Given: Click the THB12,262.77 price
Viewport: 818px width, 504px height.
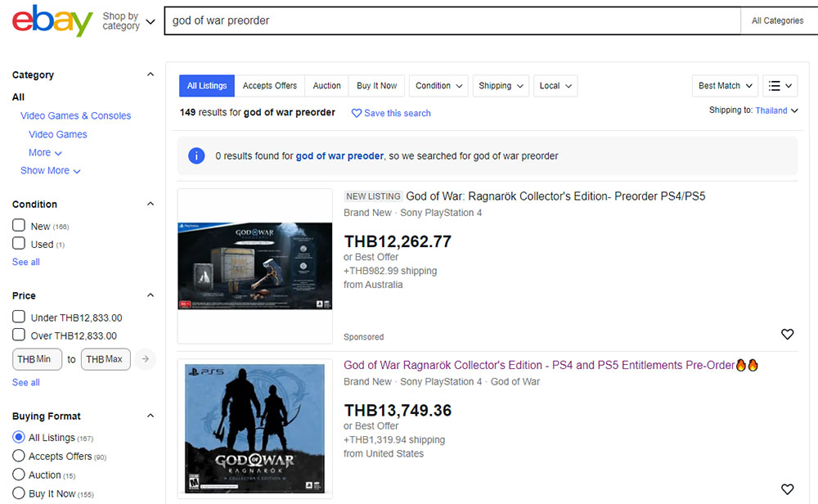Looking at the screenshot, I should click(x=398, y=241).
